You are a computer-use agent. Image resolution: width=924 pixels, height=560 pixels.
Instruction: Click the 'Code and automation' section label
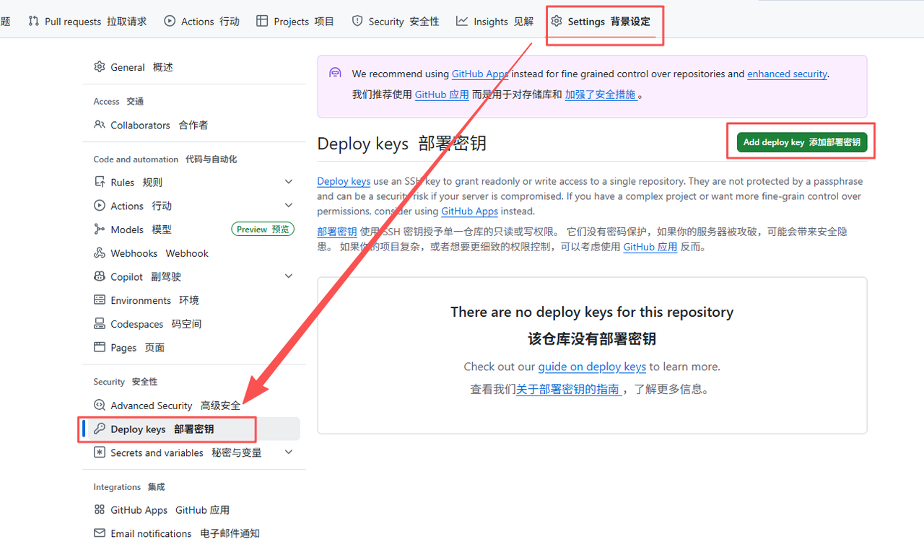click(x=165, y=159)
